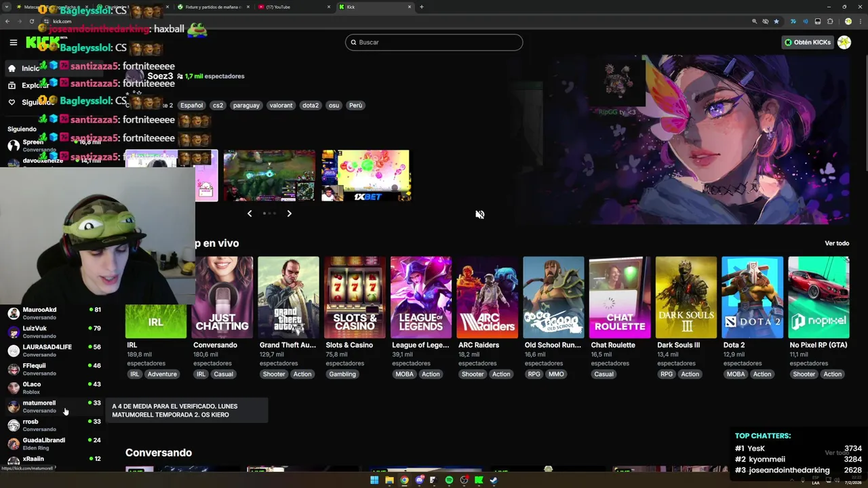Open LuizVuk channel avatar in sidebar
This screenshot has height=488, width=868.
tap(13, 332)
